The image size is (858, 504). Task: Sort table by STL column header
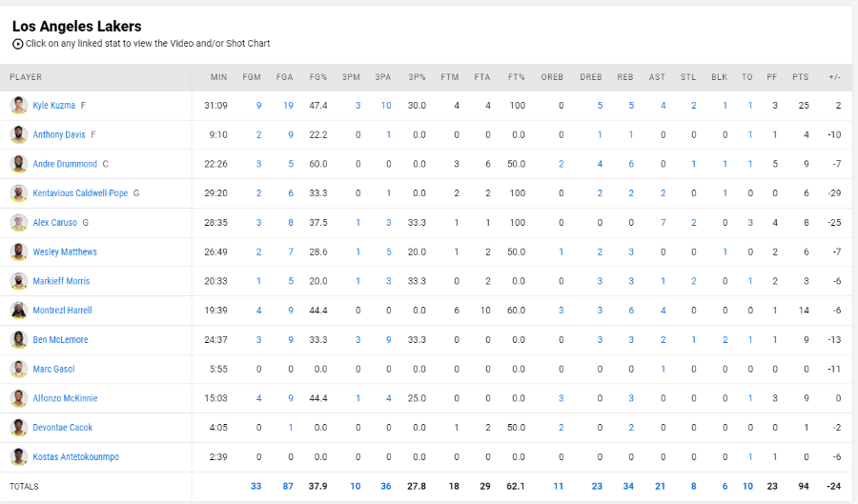pyautogui.click(x=687, y=77)
